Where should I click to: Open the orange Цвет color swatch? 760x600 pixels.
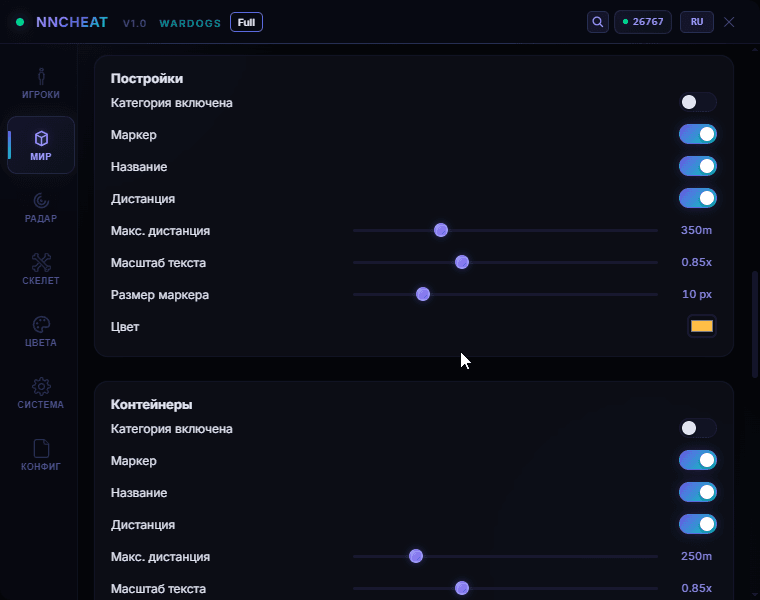tap(701, 326)
